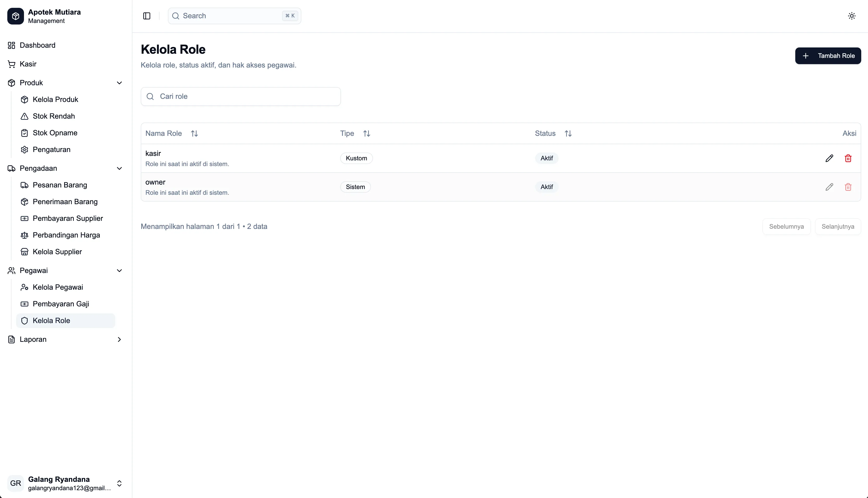The width and height of the screenshot is (868, 498).
Task: Open Perbandingan Harga link
Action: click(66, 235)
